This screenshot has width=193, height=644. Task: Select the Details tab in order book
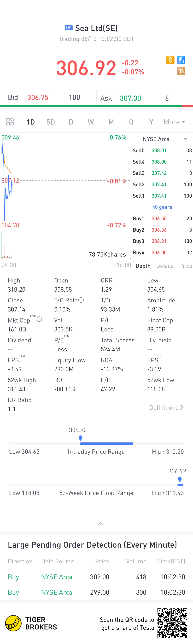coord(165,266)
